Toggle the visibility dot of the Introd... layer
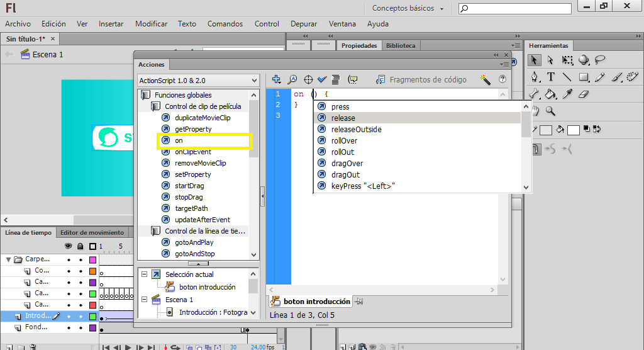The image size is (644, 350). click(x=69, y=317)
